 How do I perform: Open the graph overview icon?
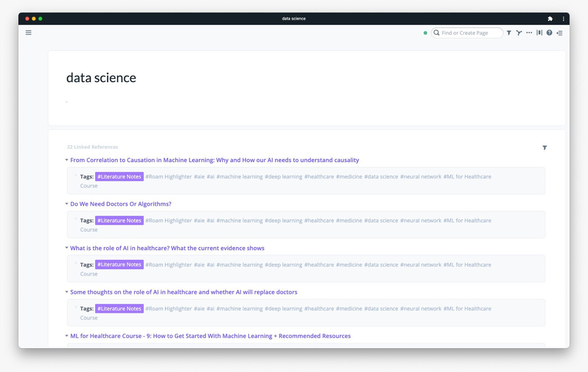tap(519, 33)
